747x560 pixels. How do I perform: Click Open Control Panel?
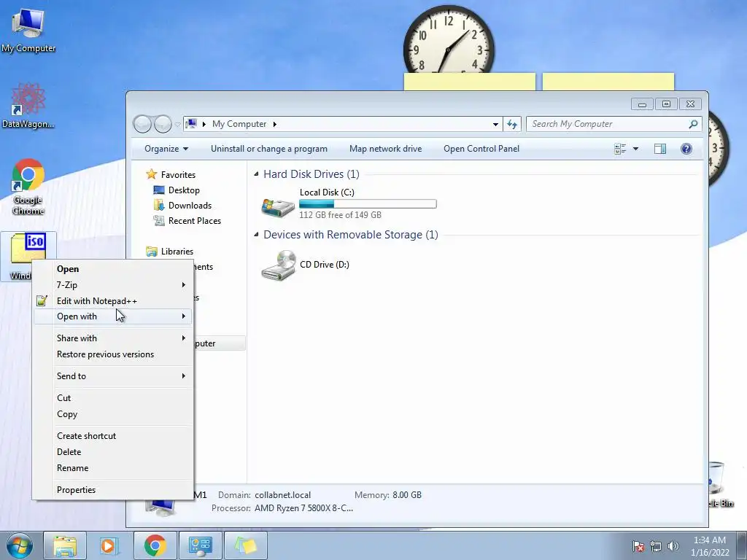481,149
